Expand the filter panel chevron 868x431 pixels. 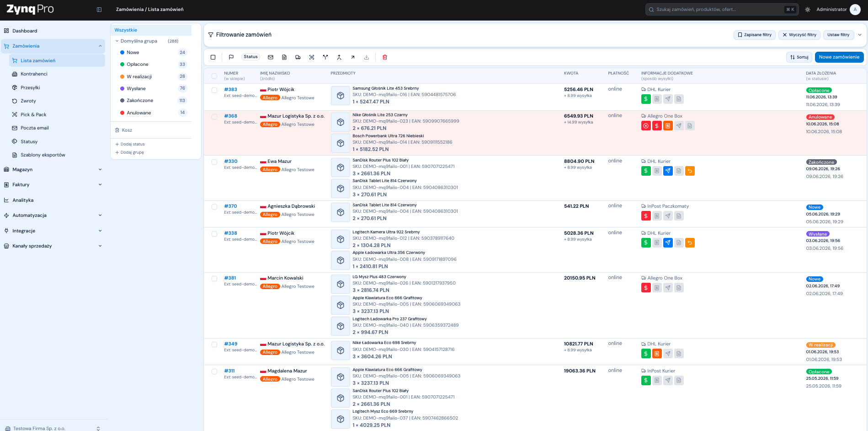(x=860, y=35)
